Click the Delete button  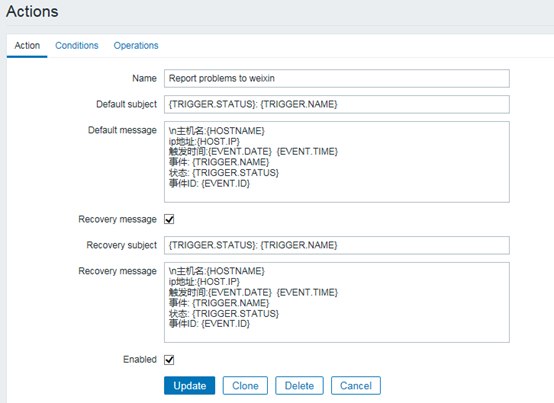tap(299, 385)
